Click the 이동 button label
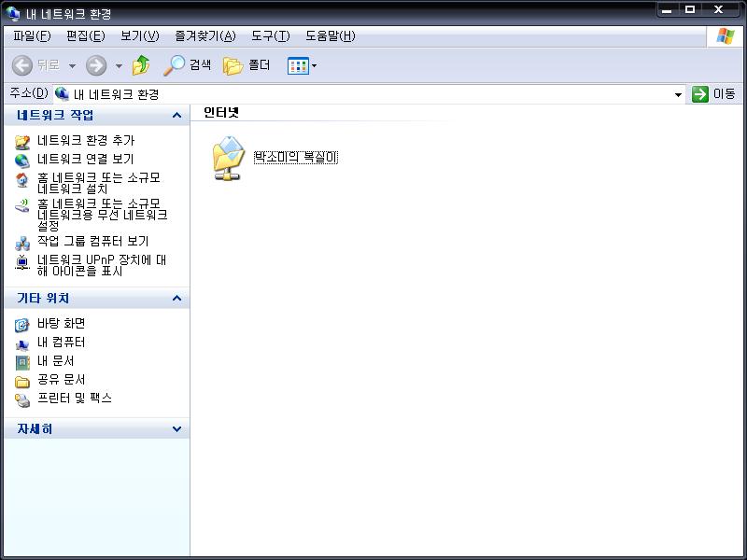The width and height of the screenshot is (747, 560). click(724, 94)
